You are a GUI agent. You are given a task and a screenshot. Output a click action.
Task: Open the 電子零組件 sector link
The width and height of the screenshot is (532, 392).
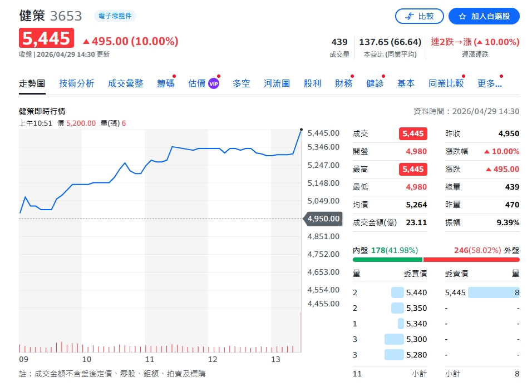pyautogui.click(x=115, y=16)
